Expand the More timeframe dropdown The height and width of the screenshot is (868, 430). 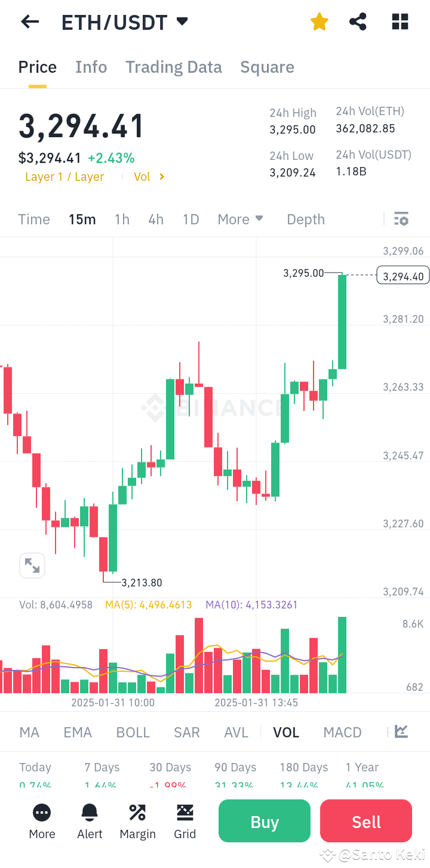240,219
